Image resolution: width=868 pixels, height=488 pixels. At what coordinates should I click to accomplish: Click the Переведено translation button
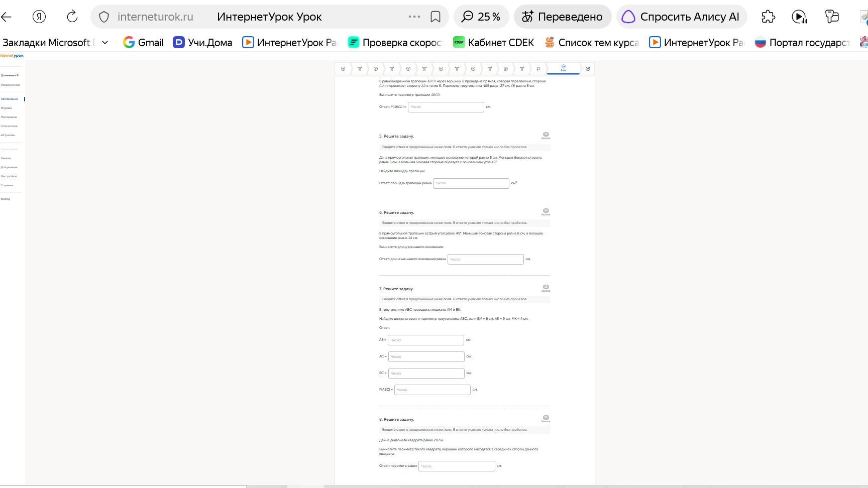click(562, 17)
